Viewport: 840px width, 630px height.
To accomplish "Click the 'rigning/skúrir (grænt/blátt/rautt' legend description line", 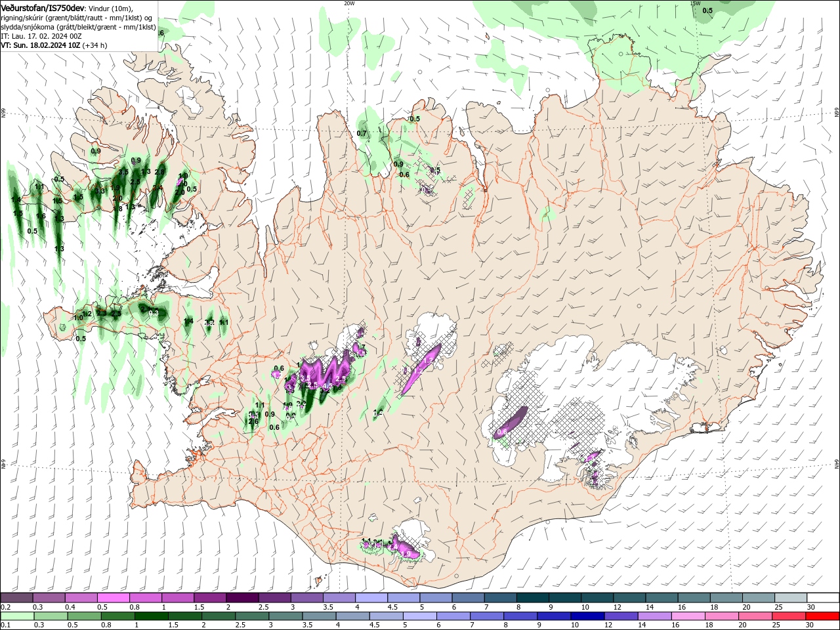I will [78, 18].
